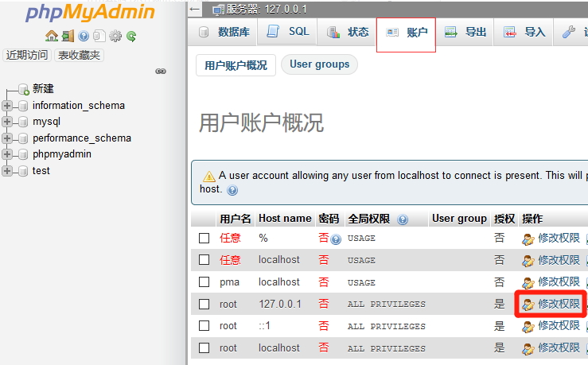Select the root localhost user checkbox
The image size is (588, 365).
click(204, 348)
